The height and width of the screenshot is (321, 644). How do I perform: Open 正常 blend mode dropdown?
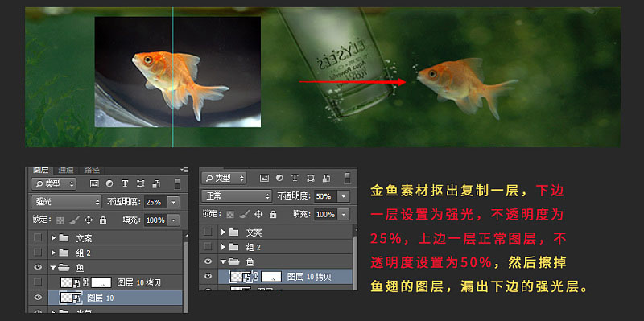[x=237, y=196]
